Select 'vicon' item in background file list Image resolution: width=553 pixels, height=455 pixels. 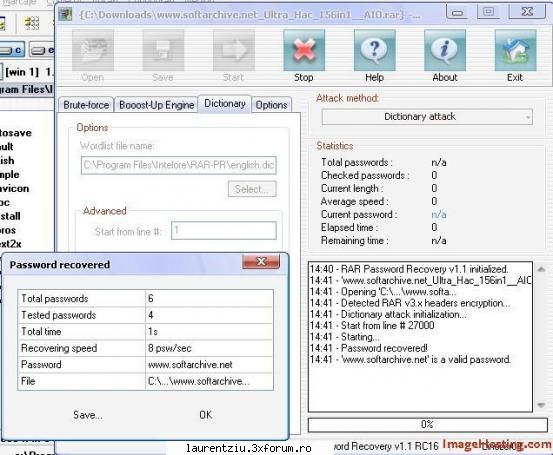(x=14, y=189)
